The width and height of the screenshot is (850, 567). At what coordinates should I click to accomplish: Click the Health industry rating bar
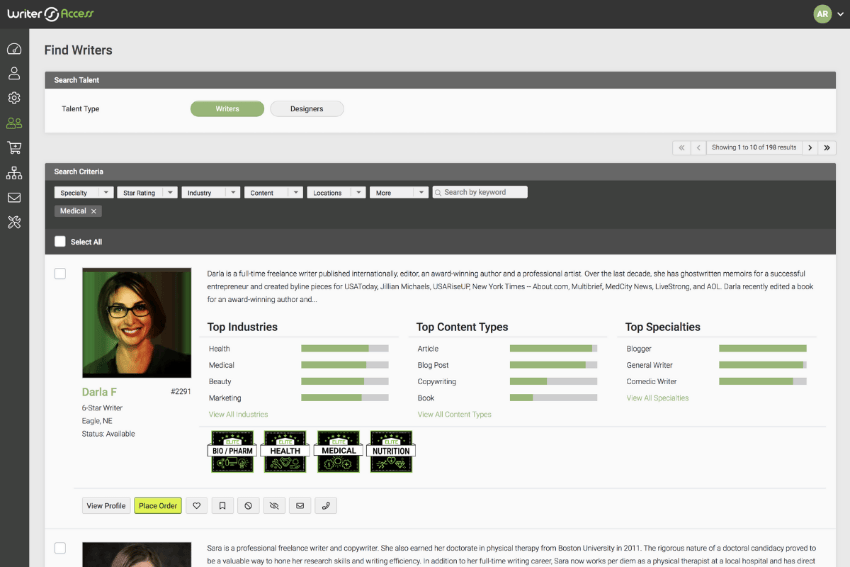coord(345,349)
